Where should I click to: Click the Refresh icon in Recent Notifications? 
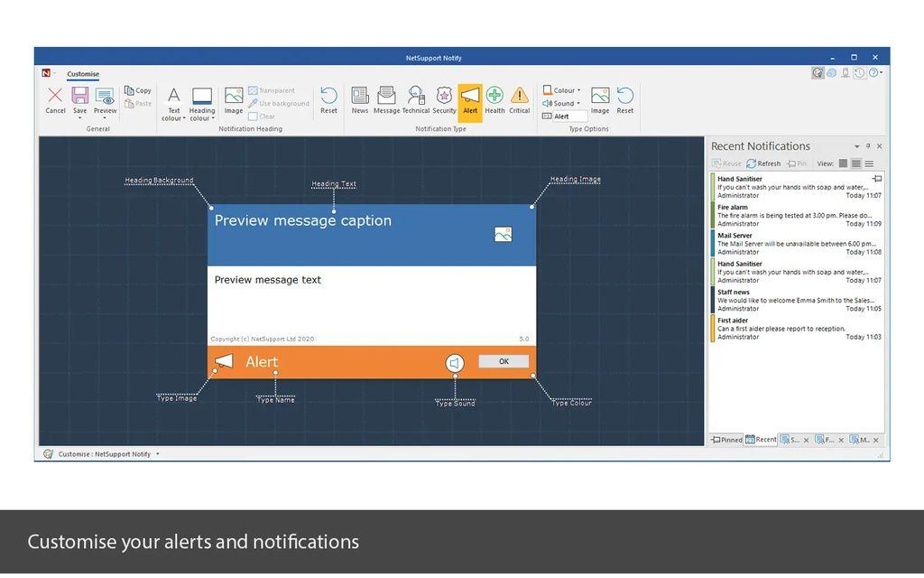pyautogui.click(x=751, y=163)
